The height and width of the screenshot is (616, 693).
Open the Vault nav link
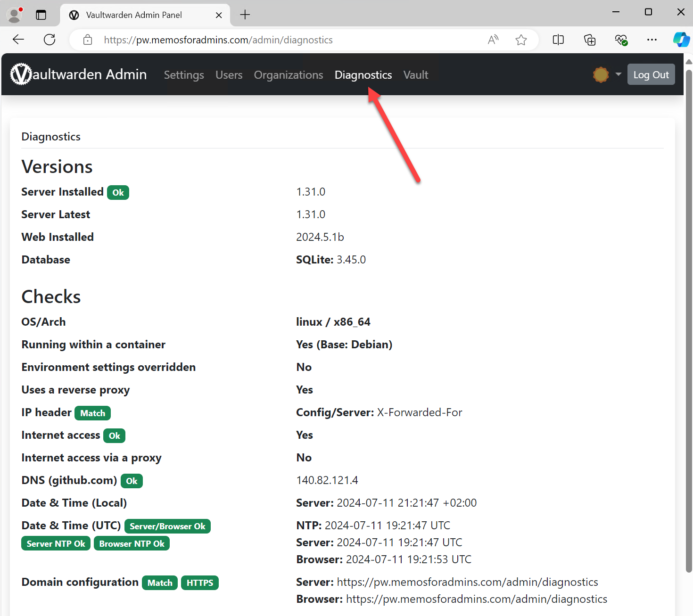coord(416,75)
